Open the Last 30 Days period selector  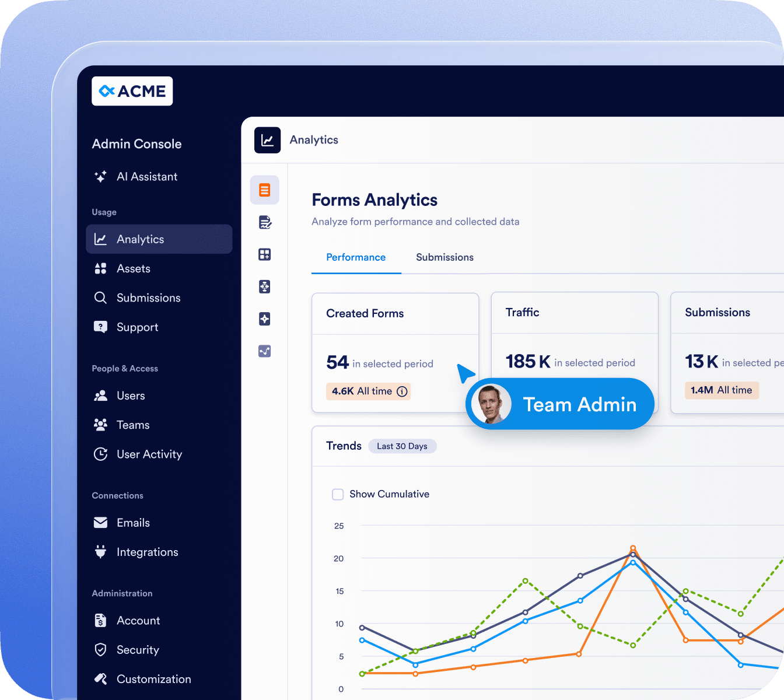click(x=402, y=446)
